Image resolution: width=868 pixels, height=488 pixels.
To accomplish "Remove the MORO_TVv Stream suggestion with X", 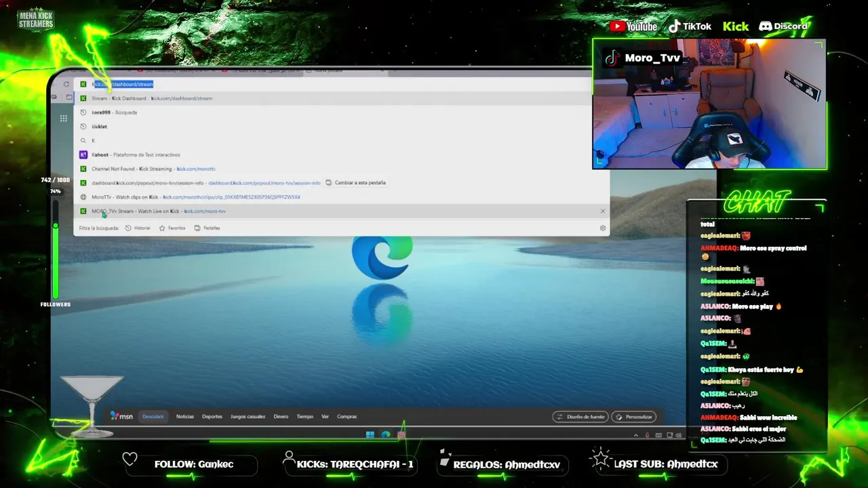I will click(603, 211).
